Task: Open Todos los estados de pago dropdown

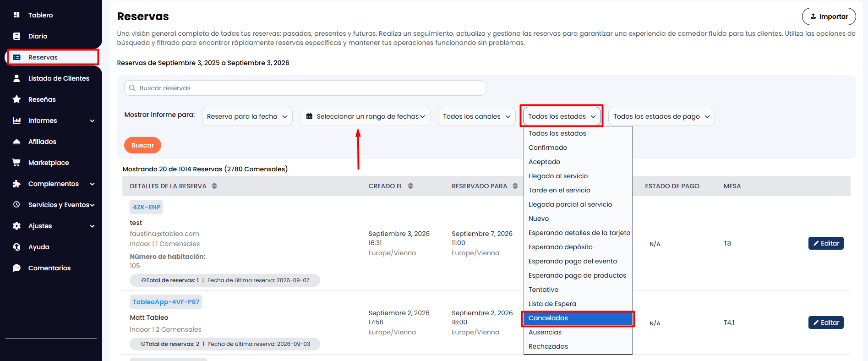Action: point(661,116)
